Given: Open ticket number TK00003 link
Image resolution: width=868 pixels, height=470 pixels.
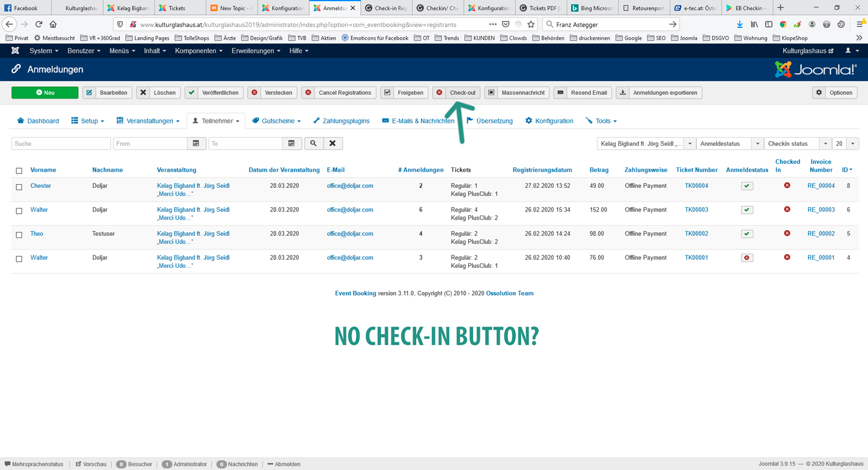Looking at the screenshot, I should (x=696, y=210).
